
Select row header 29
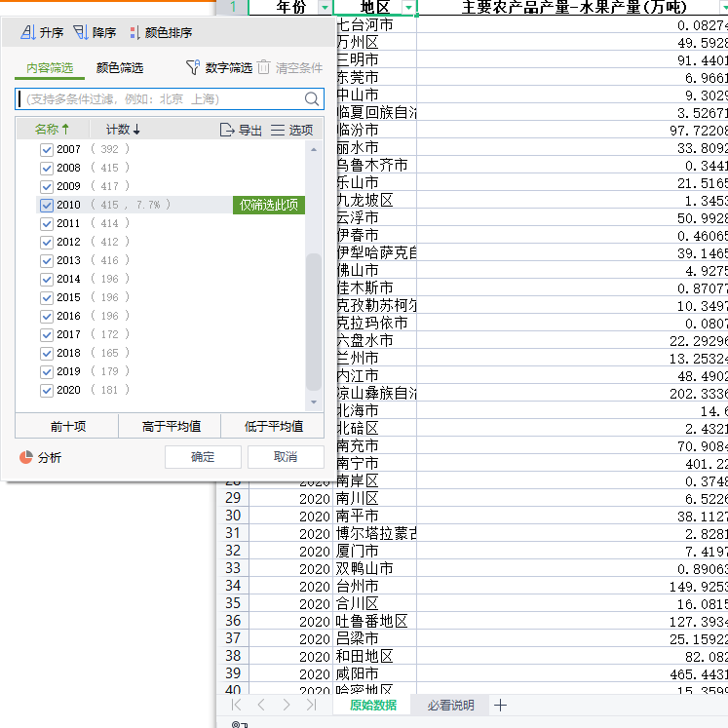(233, 498)
